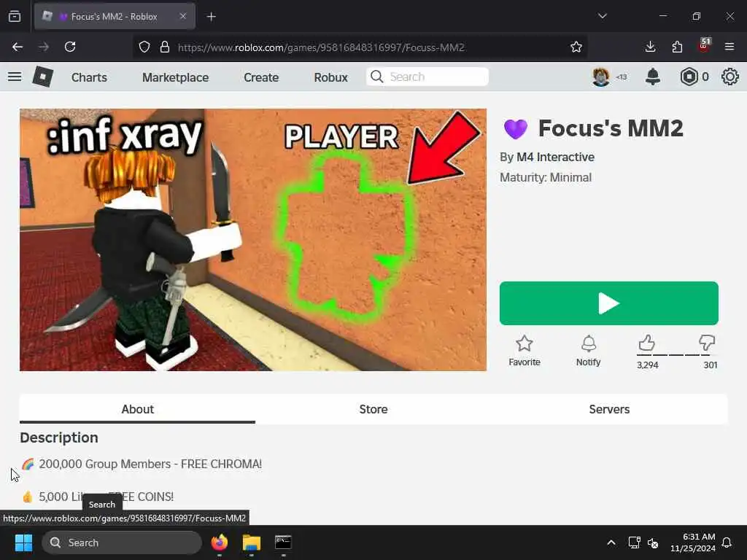The image size is (747, 560).
Task: Open the muted volume tray icon
Action: tap(653, 542)
